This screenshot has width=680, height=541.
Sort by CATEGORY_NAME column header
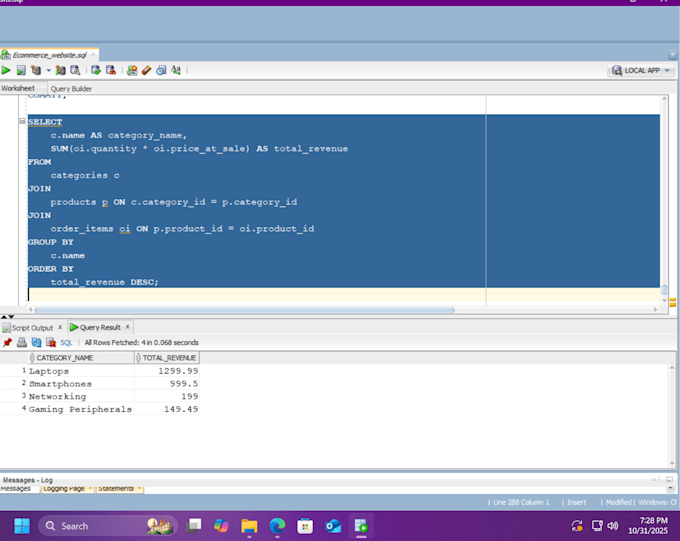82,357
